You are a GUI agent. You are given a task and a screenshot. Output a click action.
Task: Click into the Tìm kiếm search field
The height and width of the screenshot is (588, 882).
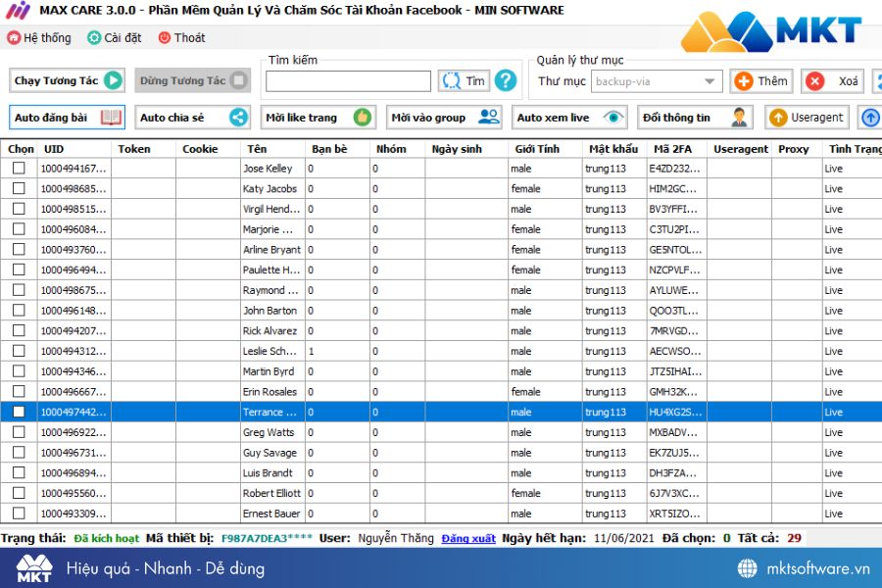coord(348,81)
